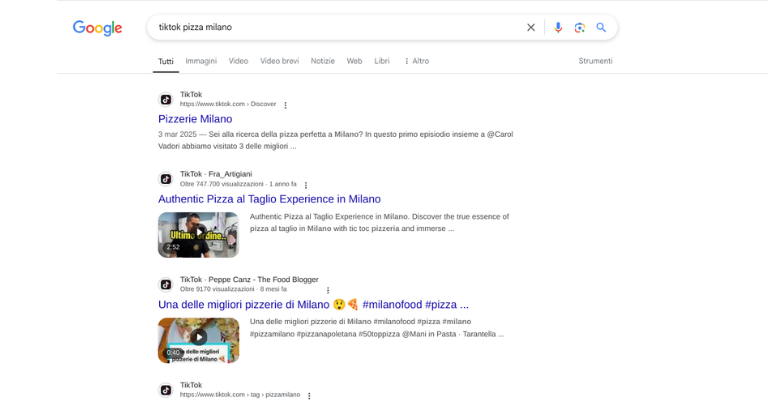Open options menu for Pizzerie Milano result
Screen dimensions: 768x403
pos(285,105)
